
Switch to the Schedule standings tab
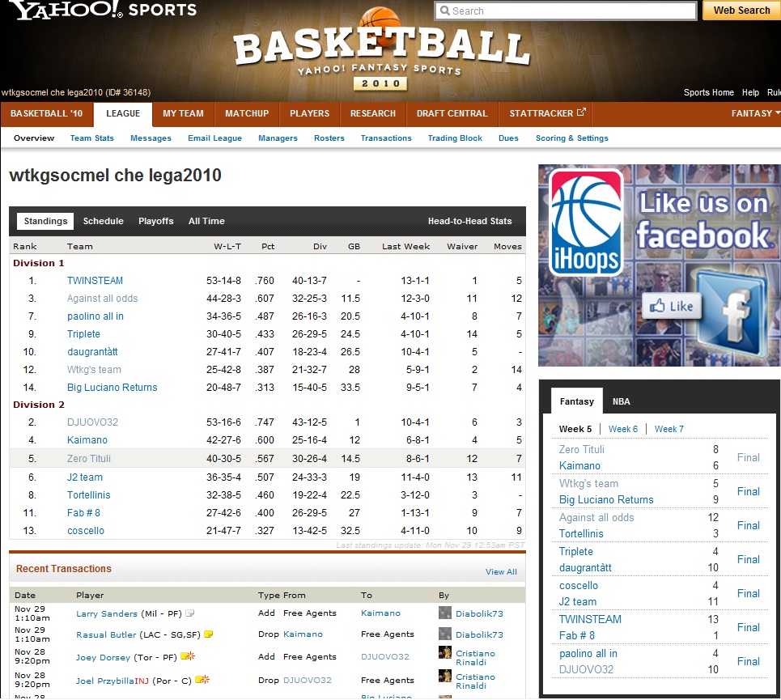click(104, 221)
